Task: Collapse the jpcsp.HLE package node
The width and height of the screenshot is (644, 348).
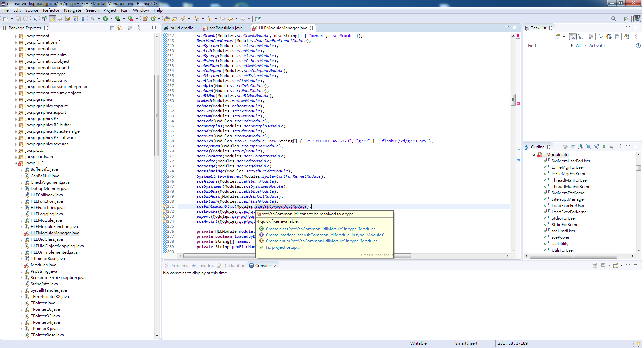Action: point(16,163)
